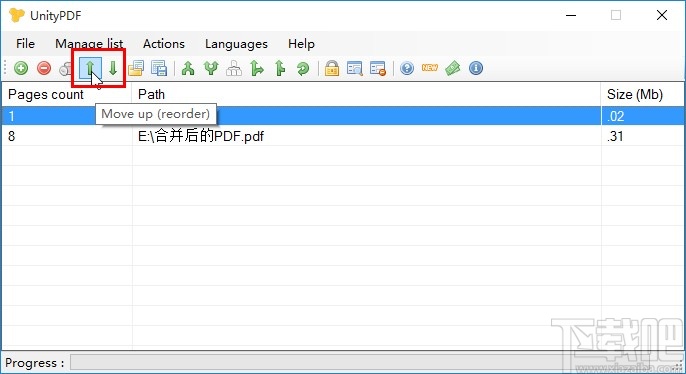Image resolution: width=686 pixels, height=374 pixels.
Task: Click the green money donate icon
Action: click(x=453, y=68)
